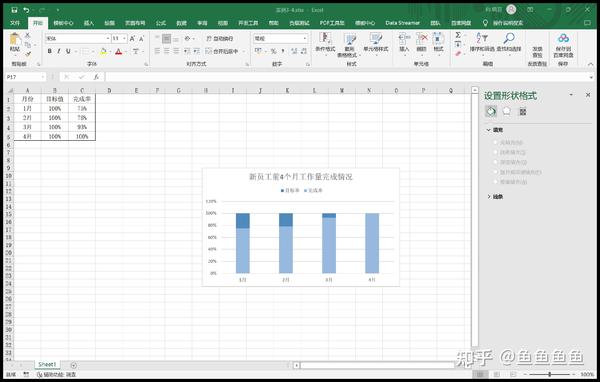Image resolution: width=600 pixels, height=382 pixels.
Task: Select Fill & Line pane icon
Action: (491, 112)
